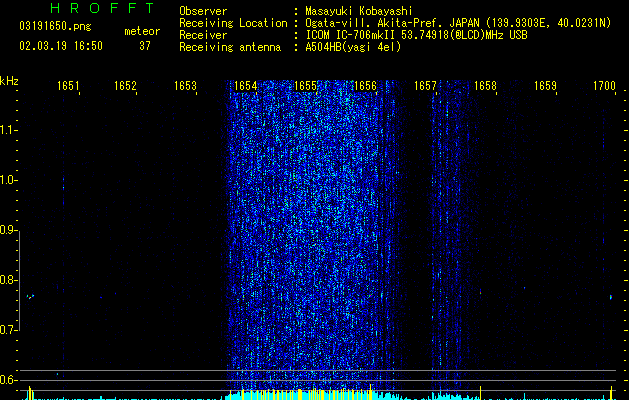Click the 1652 time marker
The image size is (629, 400).
click(125, 86)
